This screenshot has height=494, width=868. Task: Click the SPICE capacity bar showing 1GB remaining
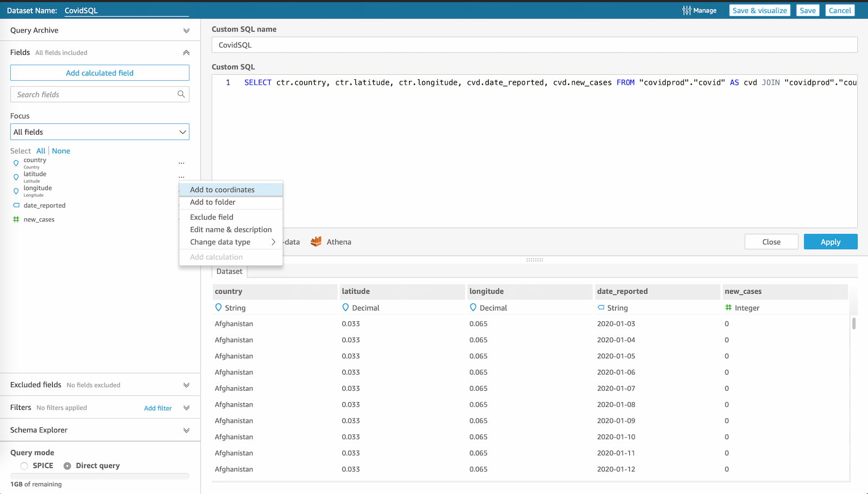[100, 476]
